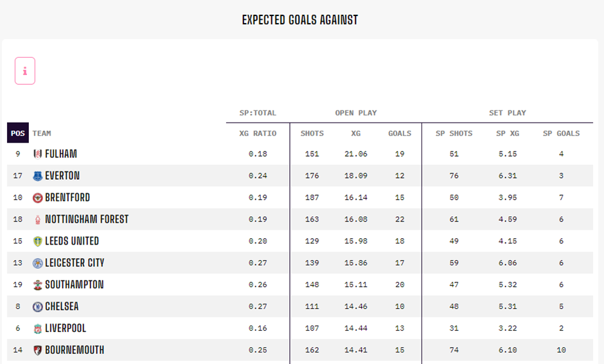Sort by open play XG header
Image resolution: width=604 pixels, height=364 pixels.
coord(355,134)
